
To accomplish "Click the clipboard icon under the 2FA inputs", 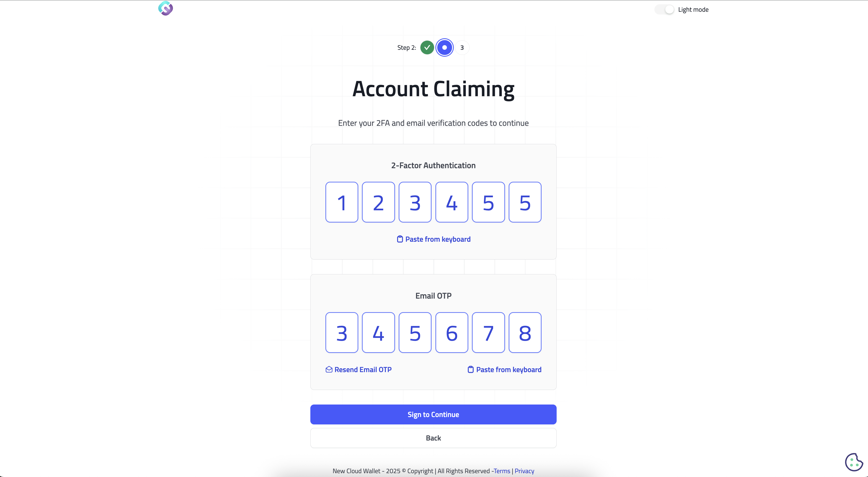I will 400,239.
